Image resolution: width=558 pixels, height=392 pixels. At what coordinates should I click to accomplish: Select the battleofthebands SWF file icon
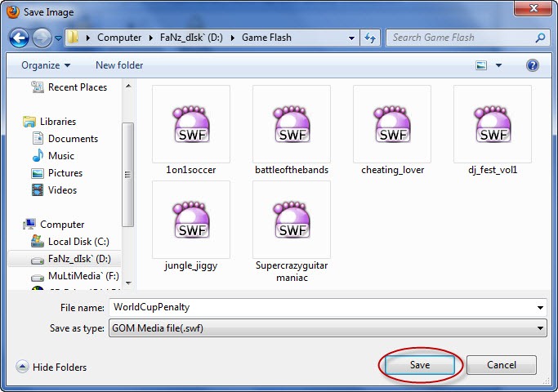coord(292,124)
